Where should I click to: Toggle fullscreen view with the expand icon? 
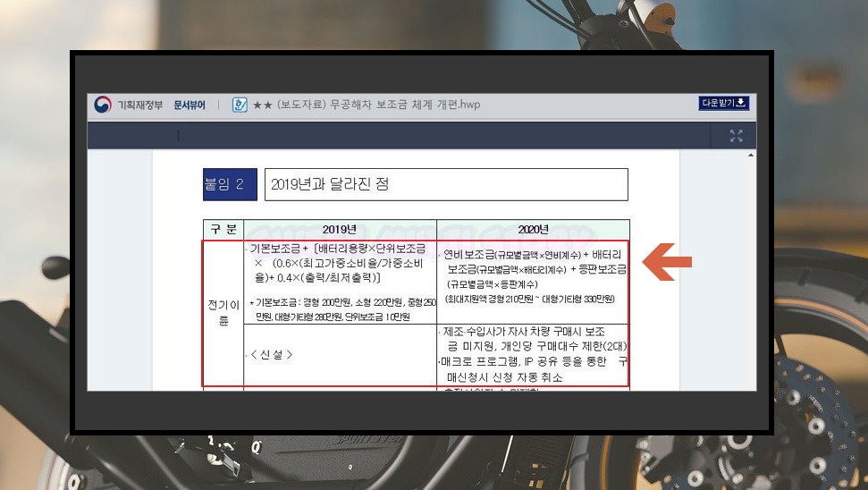pyautogui.click(x=737, y=136)
